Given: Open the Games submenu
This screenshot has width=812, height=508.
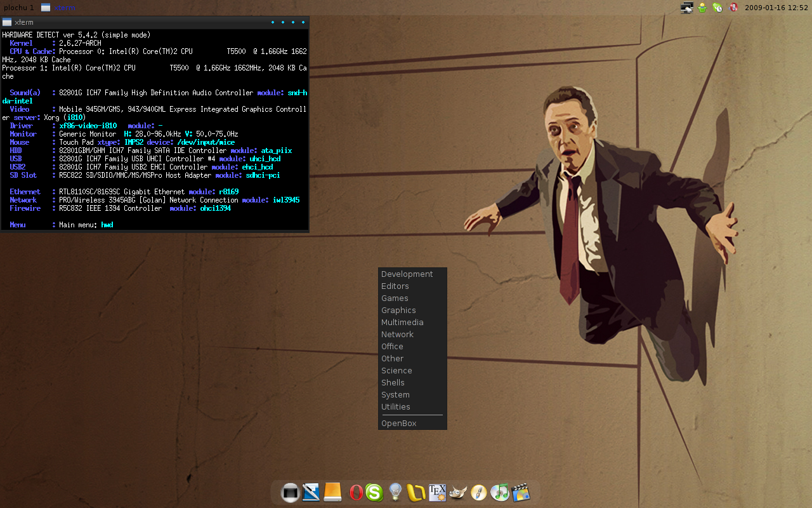Looking at the screenshot, I should [x=412, y=298].
